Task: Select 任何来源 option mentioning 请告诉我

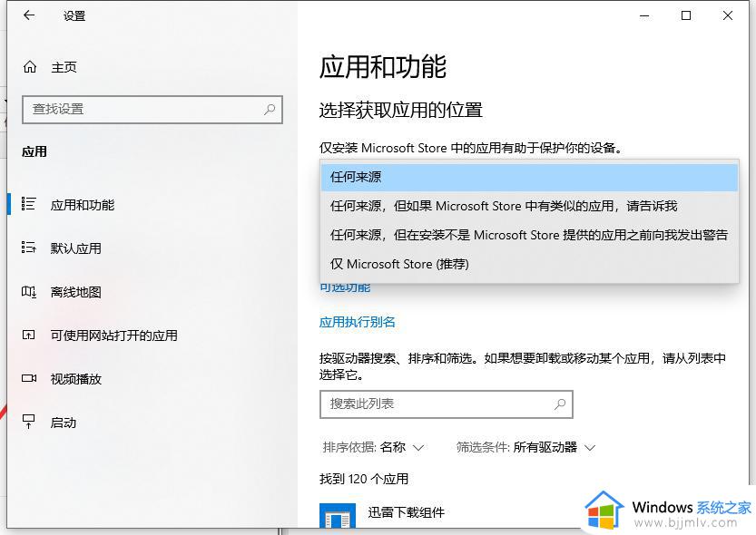Action: tap(529, 206)
